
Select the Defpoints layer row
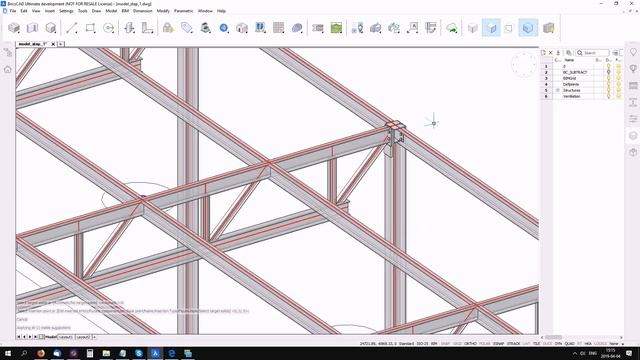pyautogui.click(x=582, y=84)
